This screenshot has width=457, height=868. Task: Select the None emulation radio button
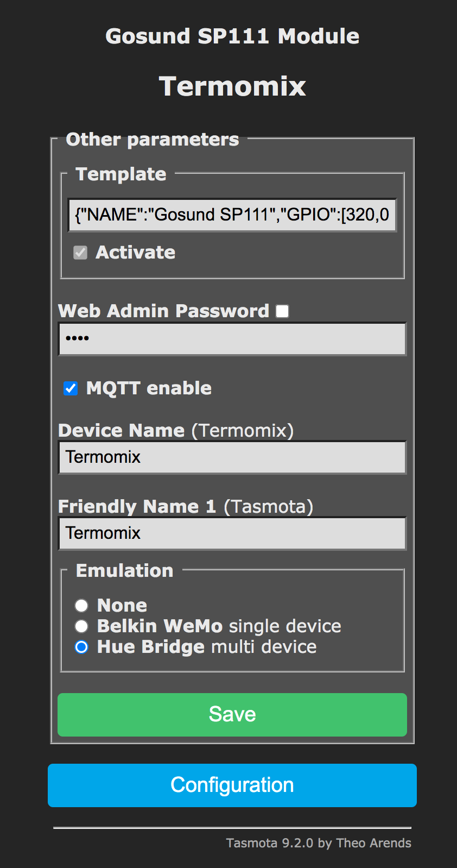coord(81,606)
